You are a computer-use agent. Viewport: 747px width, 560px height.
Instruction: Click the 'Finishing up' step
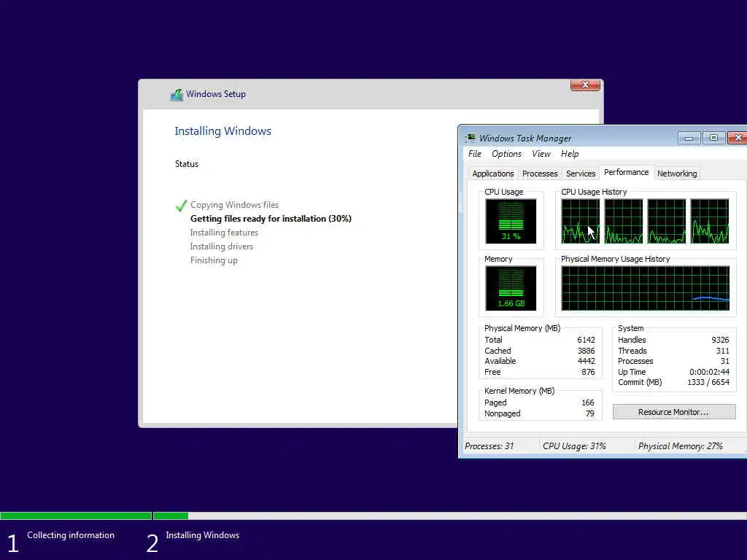tap(214, 260)
